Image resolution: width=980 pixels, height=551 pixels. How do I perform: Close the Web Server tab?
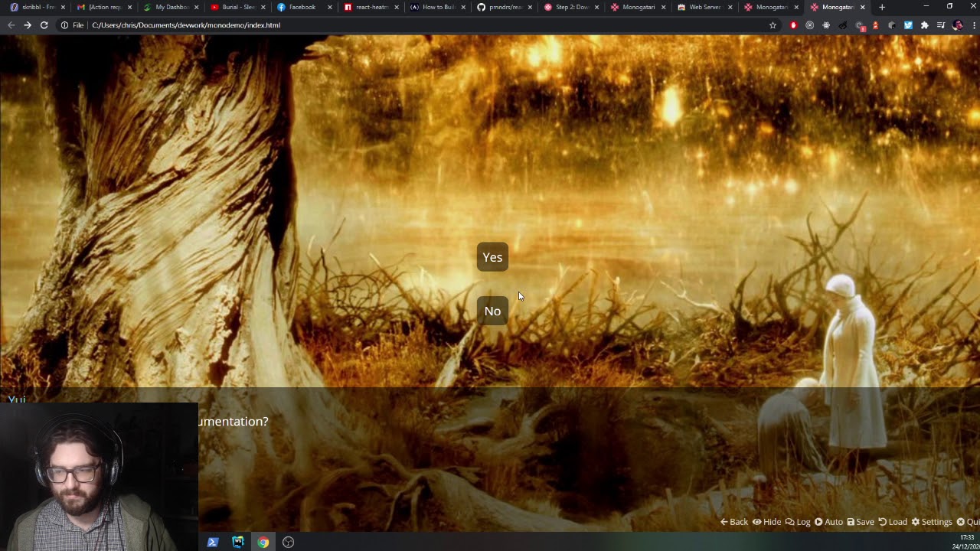coord(730,7)
